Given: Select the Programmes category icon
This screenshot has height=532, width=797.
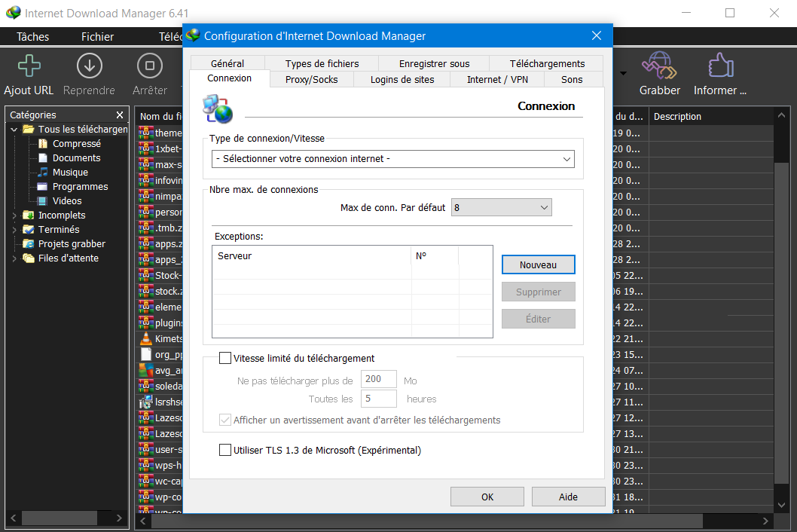Looking at the screenshot, I should pos(43,187).
